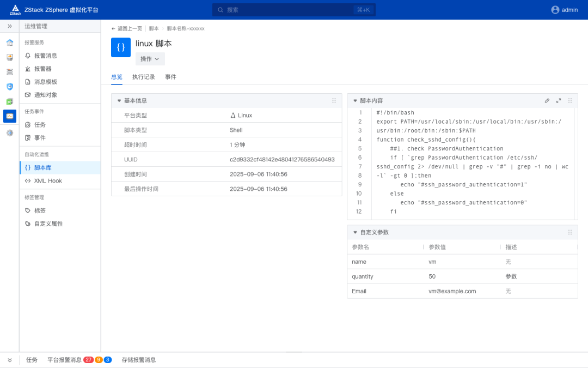
Task: Collapse the 脚本内容 section
Action: 355,101
